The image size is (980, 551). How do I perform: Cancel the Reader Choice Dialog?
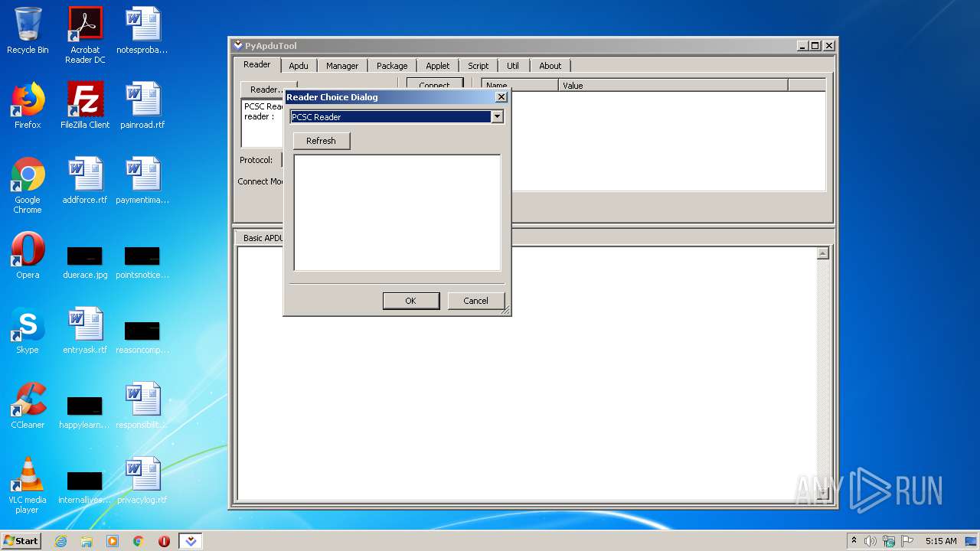tap(476, 301)
